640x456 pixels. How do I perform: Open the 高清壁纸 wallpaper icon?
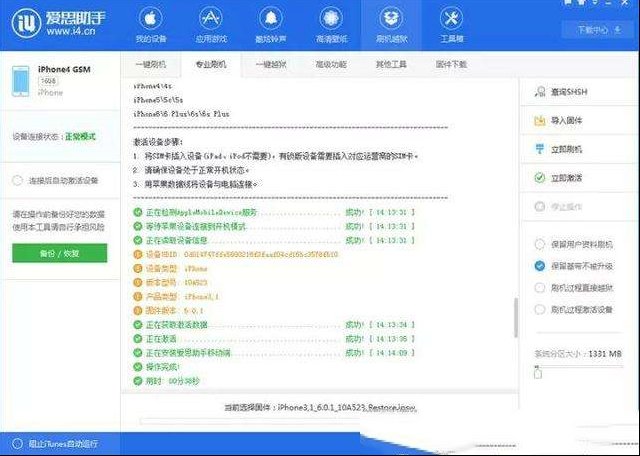click(x=331, y=18)
